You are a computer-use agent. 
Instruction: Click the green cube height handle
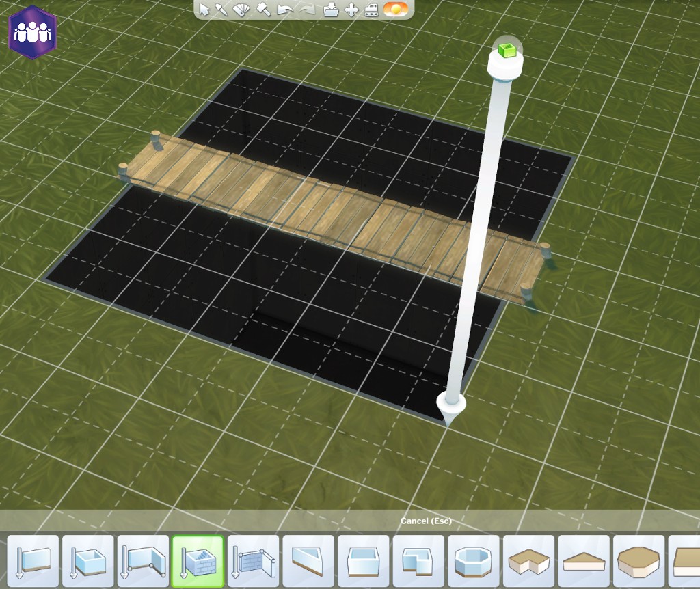[507, 51]
